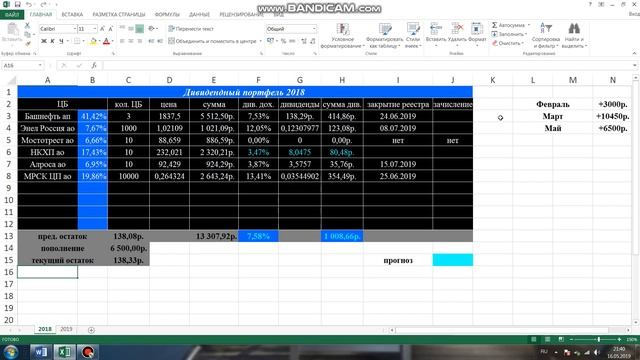Switch to РЕЦЕНЗИРОВАНИЕ ribbon tab
The height and width of the screenshot is (360, 640).
point(241,15)
